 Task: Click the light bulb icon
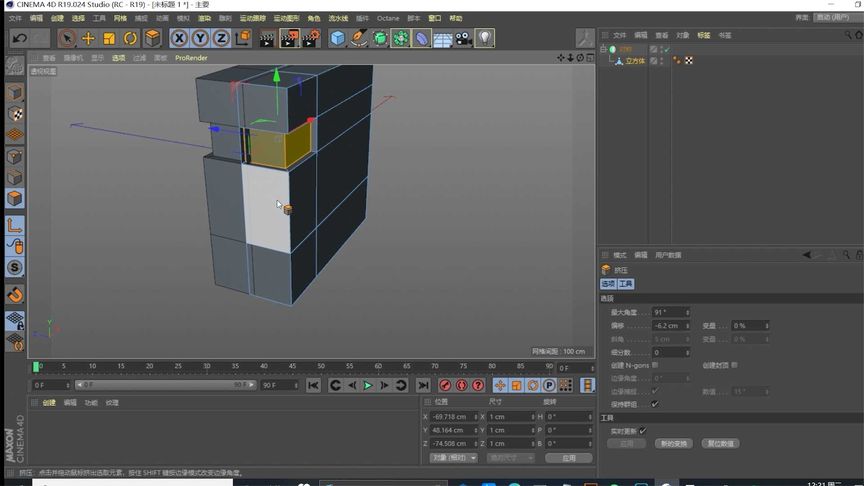[x=485, y=38]
